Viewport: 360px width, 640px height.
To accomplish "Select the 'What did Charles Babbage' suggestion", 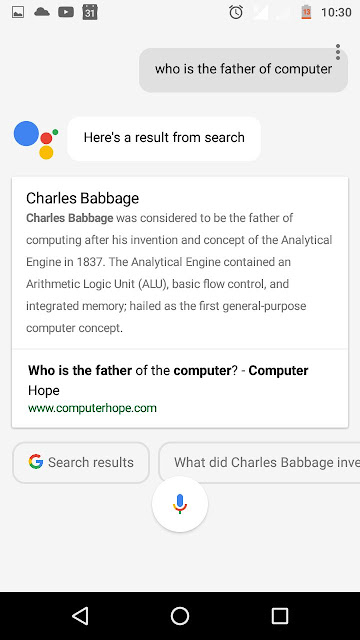I will [260, 462].
